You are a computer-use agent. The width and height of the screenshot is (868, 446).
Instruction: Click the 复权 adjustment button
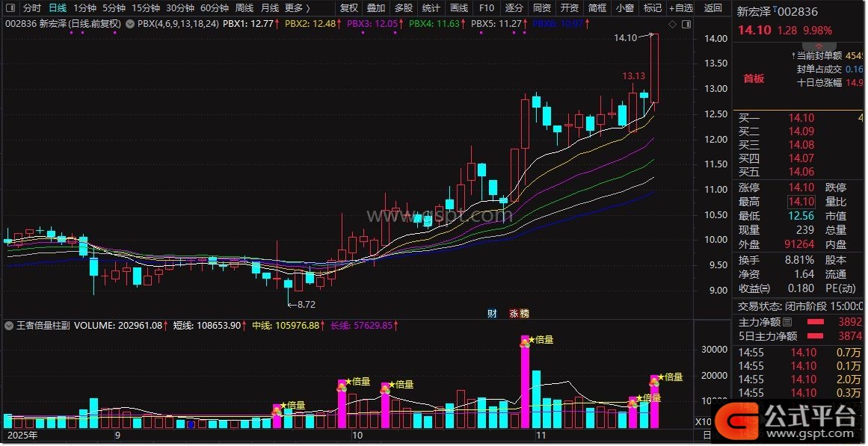click(349, 8)
